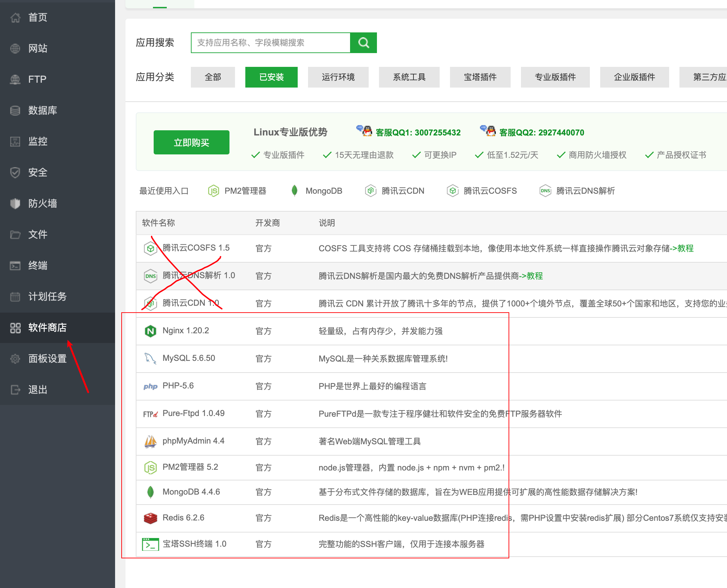Click the PHP logo icon
This screenshot has width=727, height=588.
point(151,386)
